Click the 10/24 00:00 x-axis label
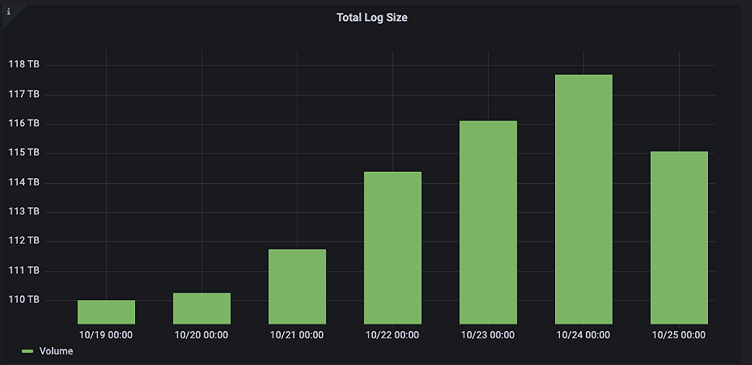Screen dimensions: 752x365 (583, 335)
